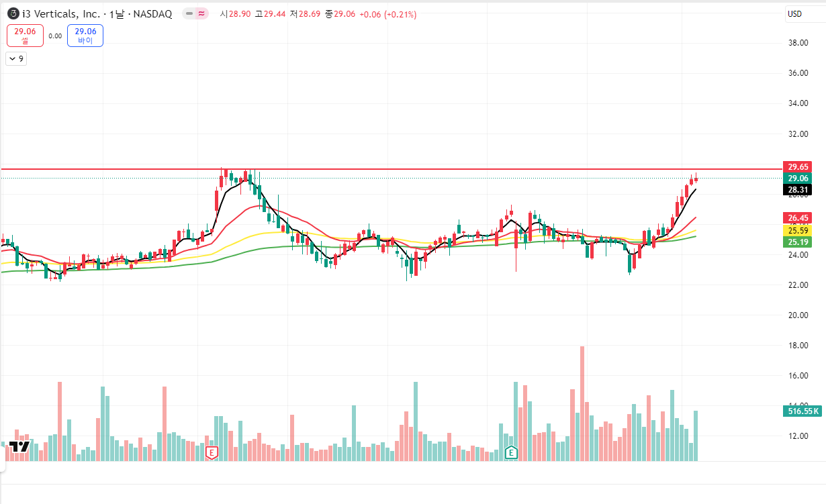Screen dimensions: 826x504
Task: Open the TradingView logo in chart corner
Action: [20, 448]
